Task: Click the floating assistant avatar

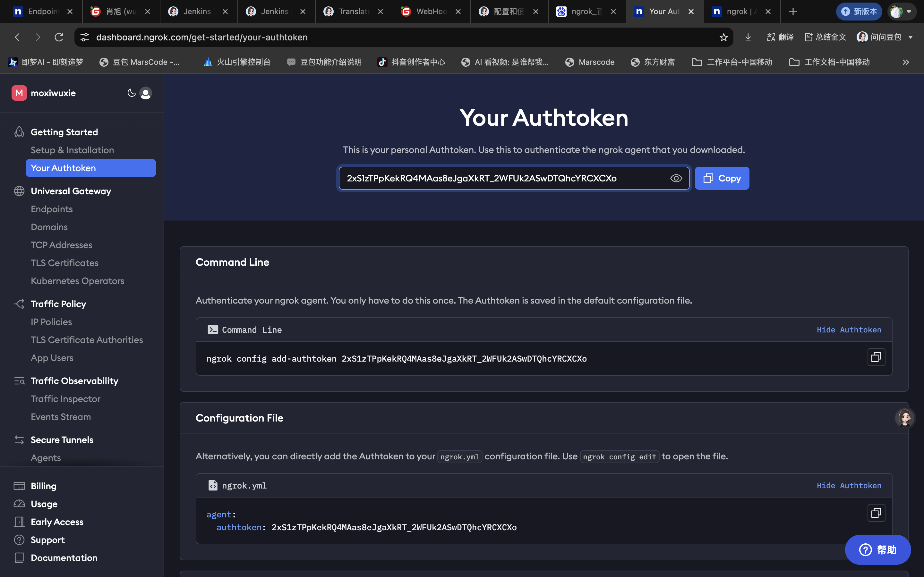Action: coord(905,417)
